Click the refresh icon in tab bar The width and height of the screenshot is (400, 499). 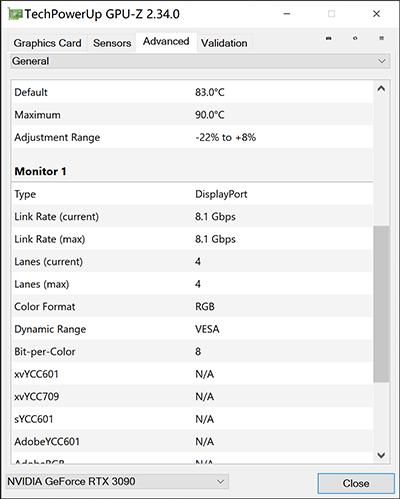pyautogui.click(x=355, y=38)
